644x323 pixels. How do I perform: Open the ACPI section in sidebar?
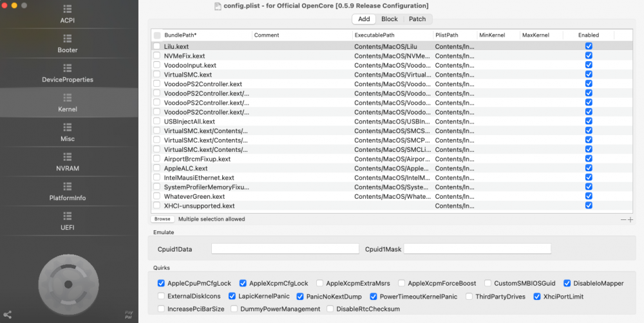point(68,14)
